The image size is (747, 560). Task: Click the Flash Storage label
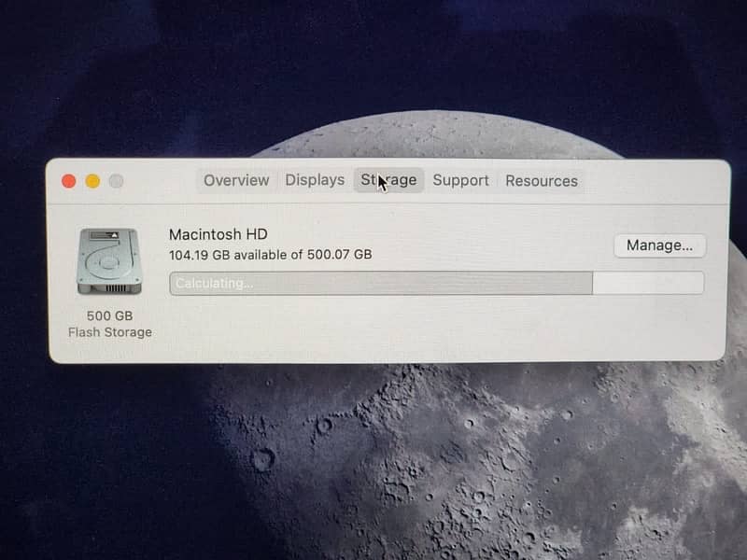(110, 332)
